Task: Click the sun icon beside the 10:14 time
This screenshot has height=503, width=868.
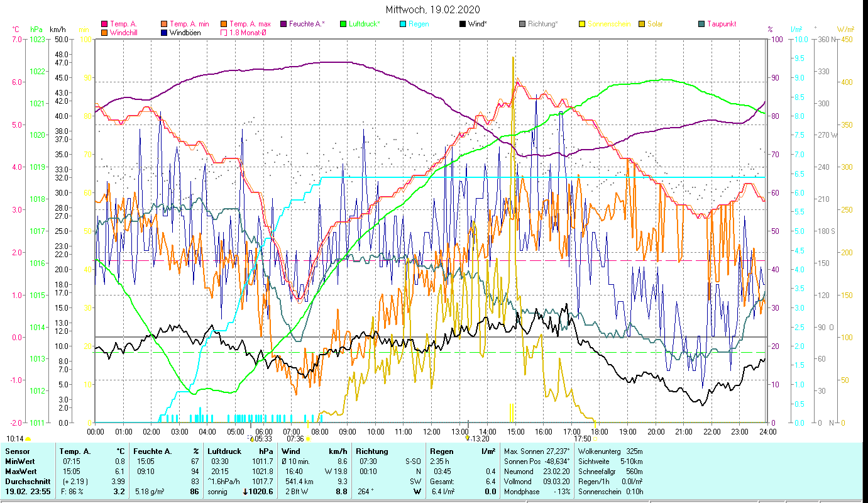Action: (x=28, y=439)
